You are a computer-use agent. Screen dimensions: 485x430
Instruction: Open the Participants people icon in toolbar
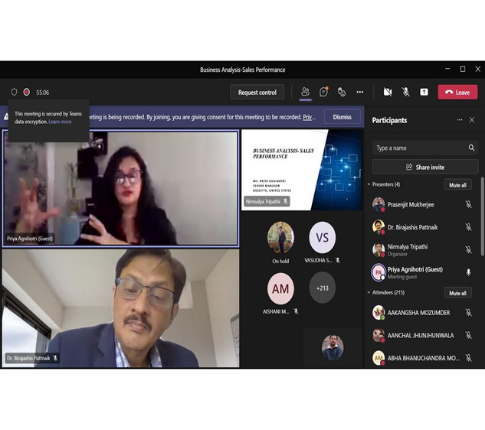(305, 92)
